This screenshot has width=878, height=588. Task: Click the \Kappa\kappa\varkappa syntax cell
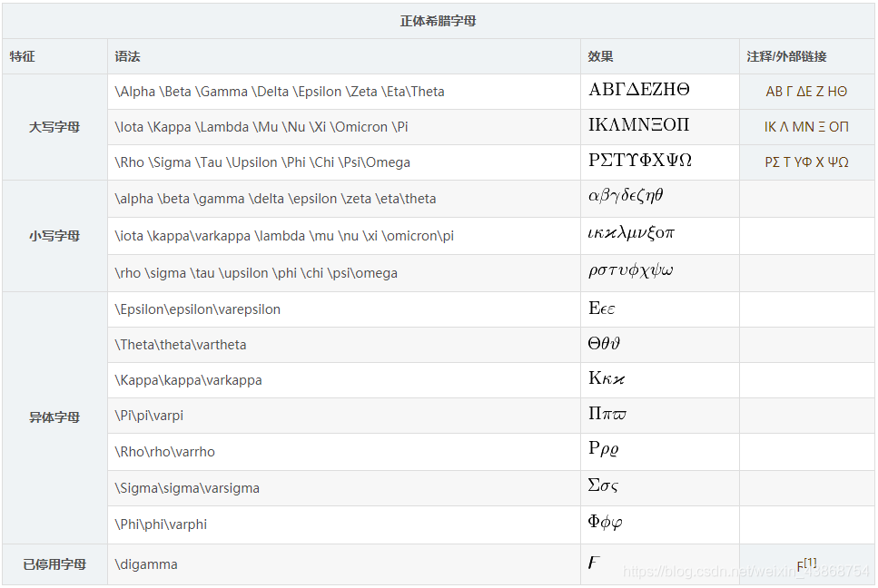click(x=344, y=380)
